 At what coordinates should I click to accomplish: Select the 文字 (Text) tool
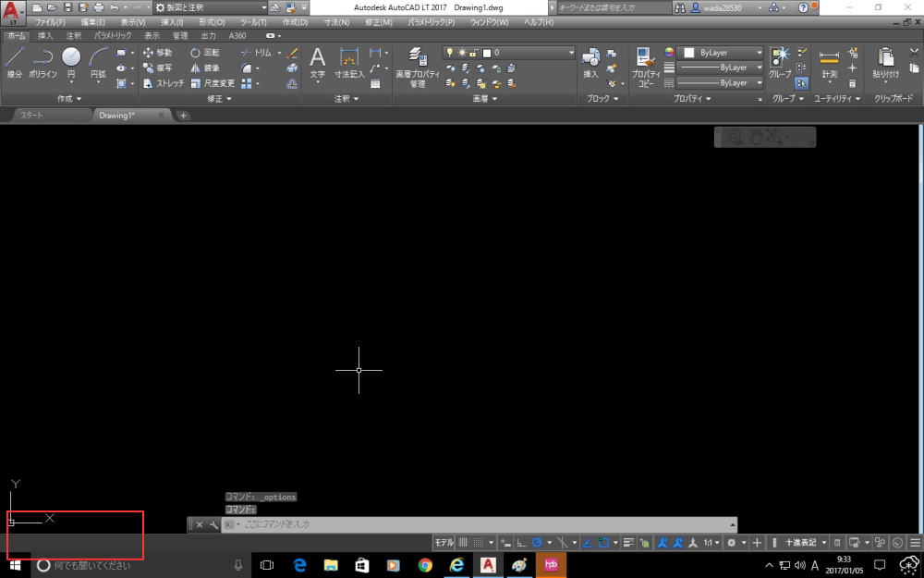tap(317, 63)
